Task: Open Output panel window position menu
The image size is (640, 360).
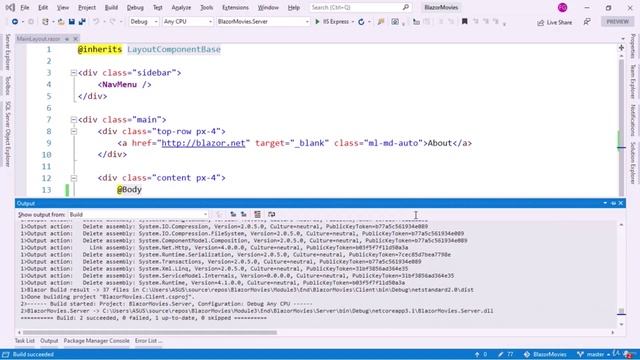Action: click(605, 203)
